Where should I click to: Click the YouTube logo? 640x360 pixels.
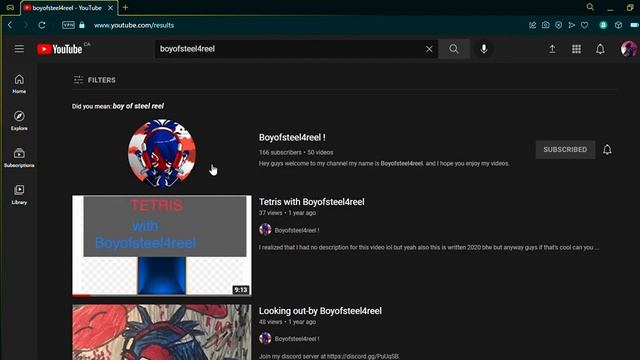tap(60, 49)
